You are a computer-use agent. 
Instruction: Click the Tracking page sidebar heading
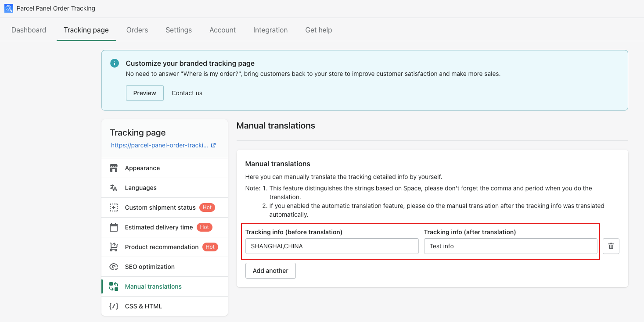(138, 132)
